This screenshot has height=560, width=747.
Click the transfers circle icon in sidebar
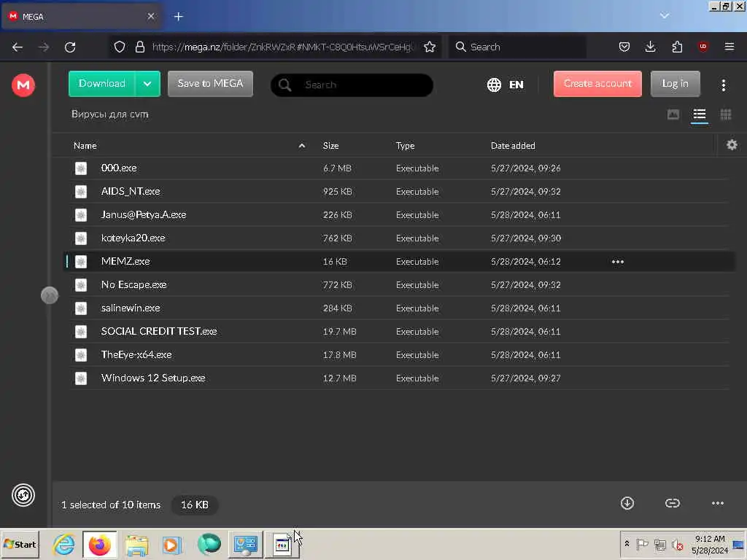(x=23, y=495)
